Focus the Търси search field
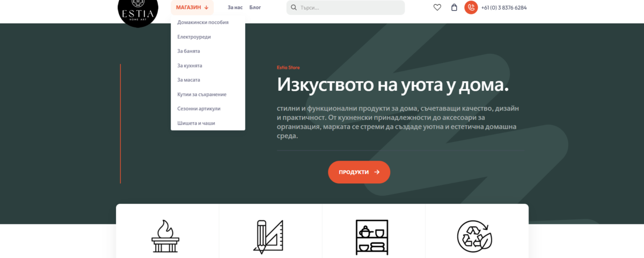This screenshot has width=644, height=258. click(x=346, y=8)
